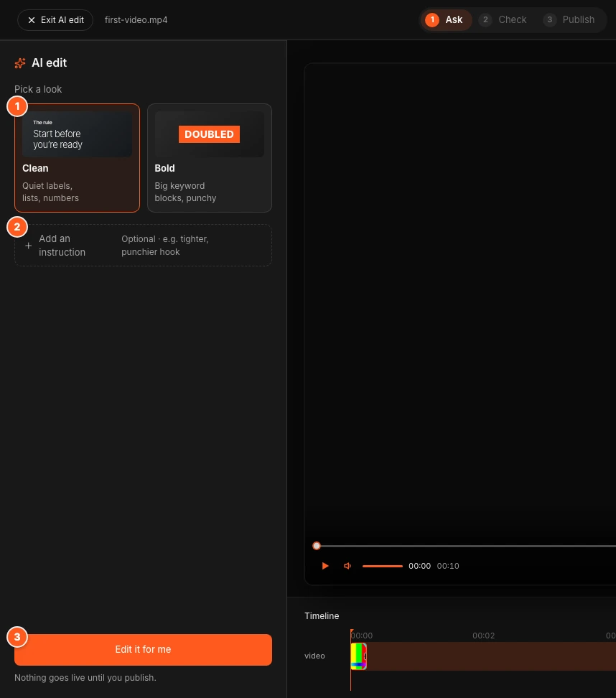This screenshot has width=616, height=698.
Task: Select the Clean look card
Action: [x=77, y=158]
